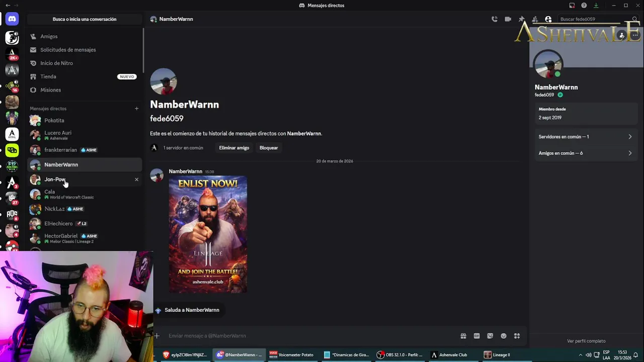The image size is (644, 362).
Task: Open the sticker picker
Action: point(490,336)
